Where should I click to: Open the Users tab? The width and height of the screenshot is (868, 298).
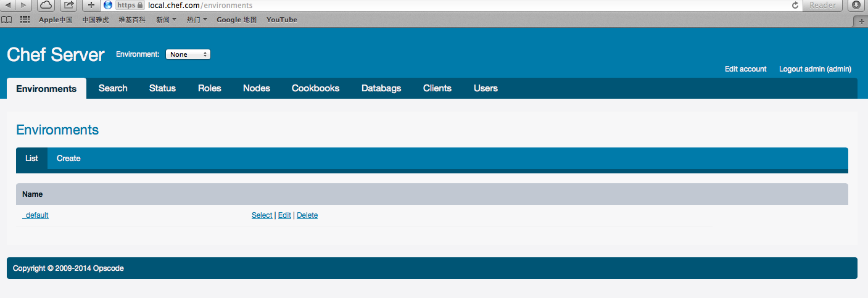[x=486, y=88]
